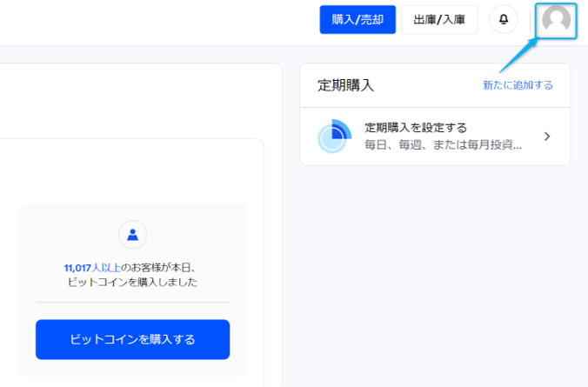Viewport: 588px width, 387px height.
Task: Click the ビットコインを購入する button
Action: tap(132, 339)
